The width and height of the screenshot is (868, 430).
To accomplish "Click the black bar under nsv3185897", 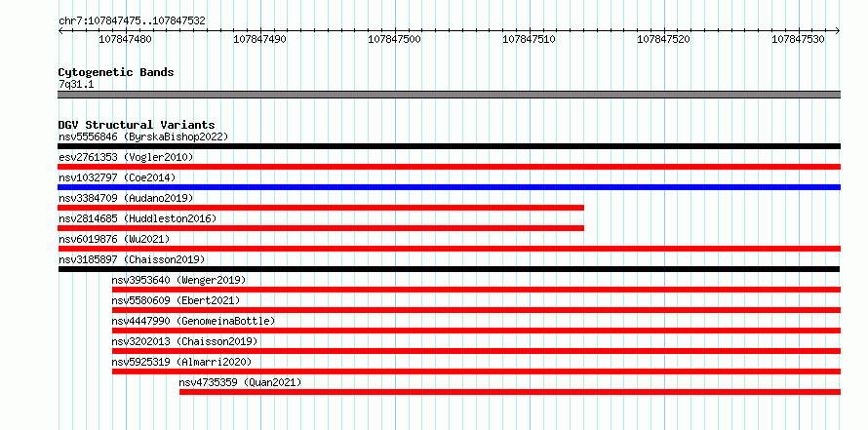I will coord(449,269).
